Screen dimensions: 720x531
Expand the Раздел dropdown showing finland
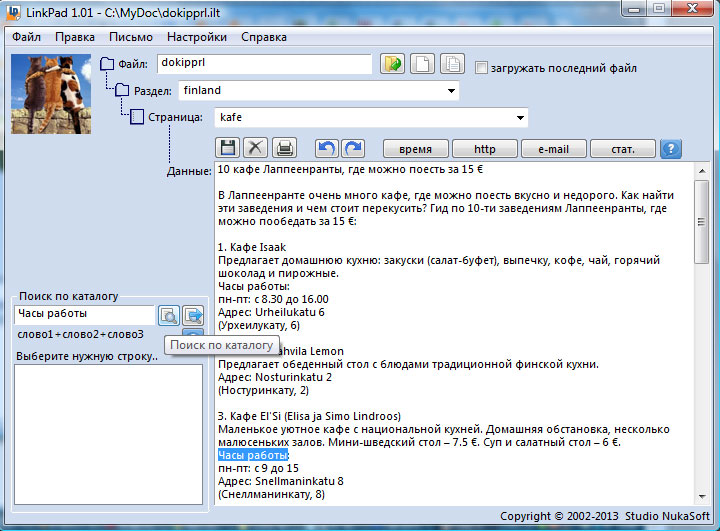coord(451,90)
